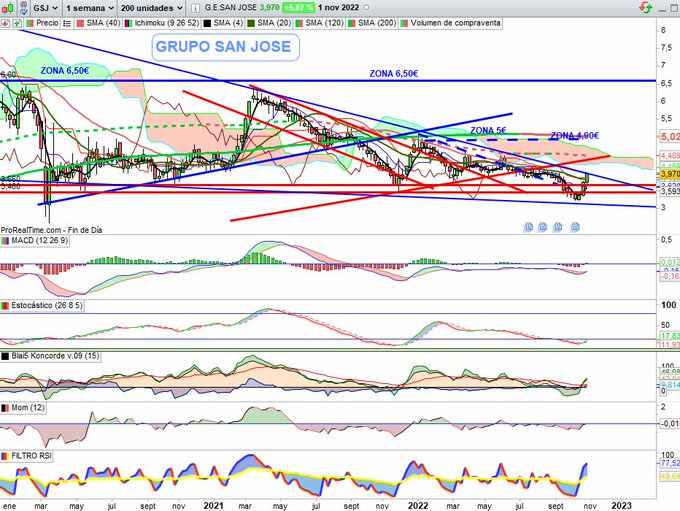Open SMA (200) indicator settings
Image resolution: width=680 pixels, height=511 pixels.
(372, 23)
